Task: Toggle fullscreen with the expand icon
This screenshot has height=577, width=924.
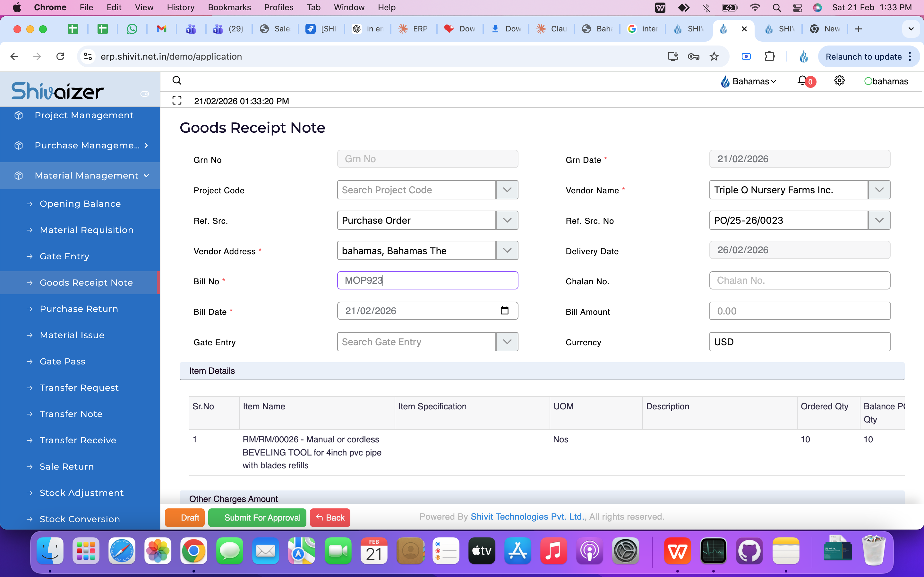Action: (176, 101)
